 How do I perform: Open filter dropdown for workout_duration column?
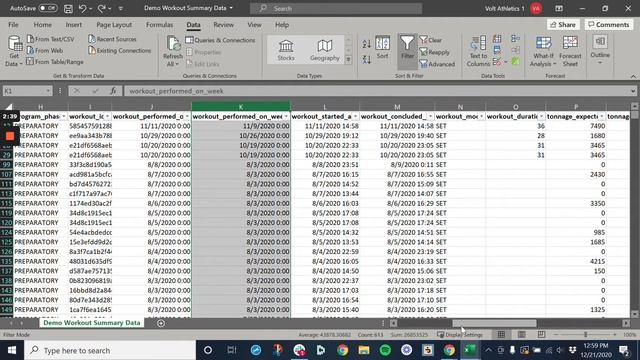(x=541, y=117)
